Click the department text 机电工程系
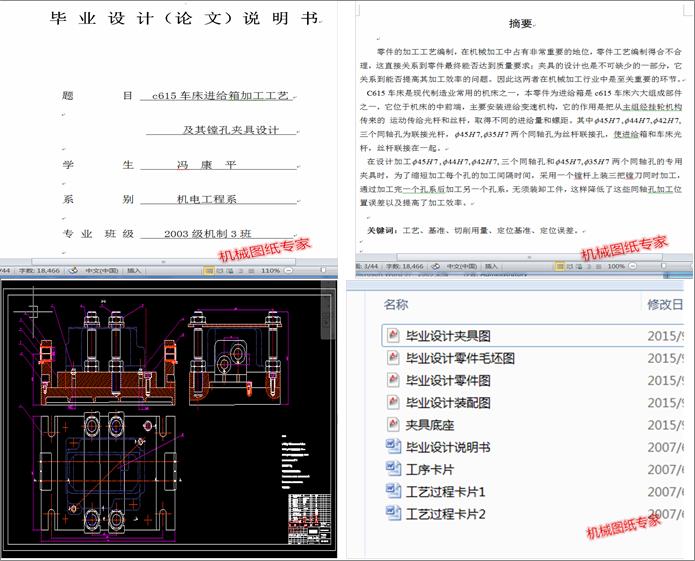Viewport: 695px width, 561px height. (x=207, y=199)
